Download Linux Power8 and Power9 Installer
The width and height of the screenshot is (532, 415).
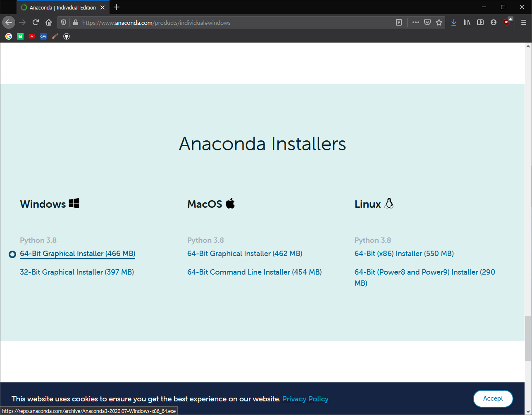coord(425,277)
